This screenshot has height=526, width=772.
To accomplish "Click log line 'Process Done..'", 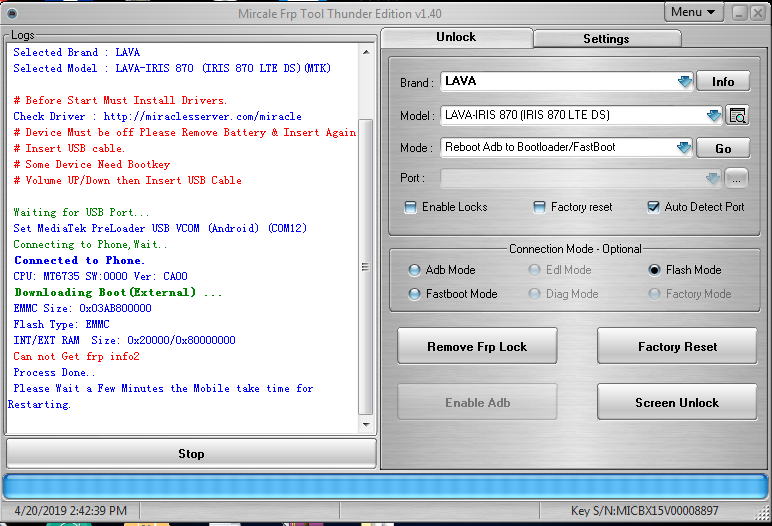I will click(54, 373).
